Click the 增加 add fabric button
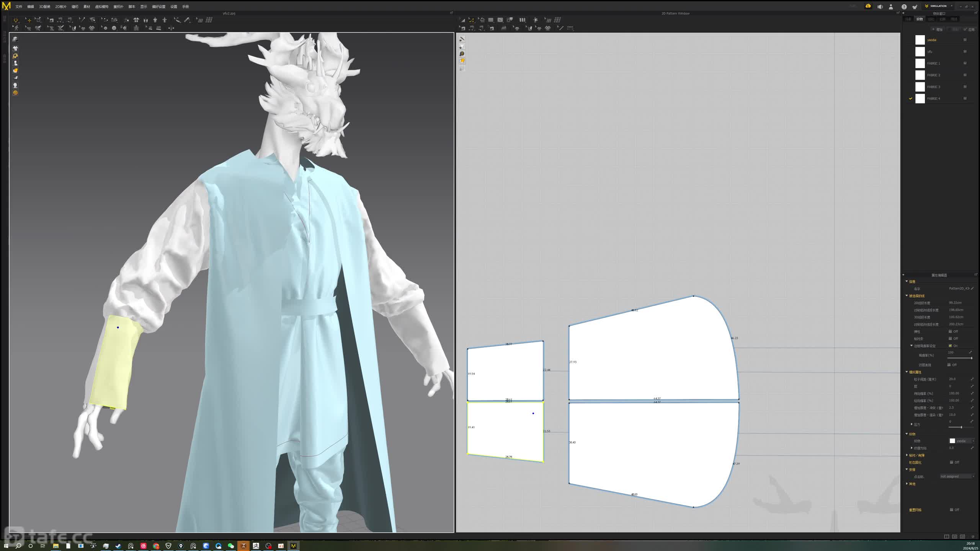 point(937,29)
